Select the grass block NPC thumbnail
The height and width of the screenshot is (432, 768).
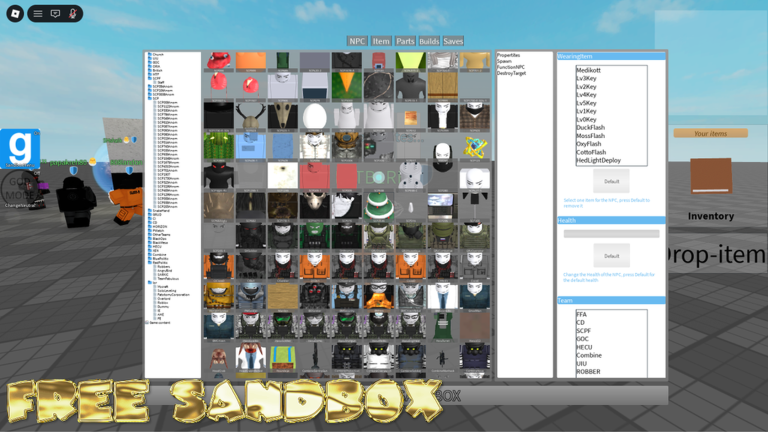283,357
